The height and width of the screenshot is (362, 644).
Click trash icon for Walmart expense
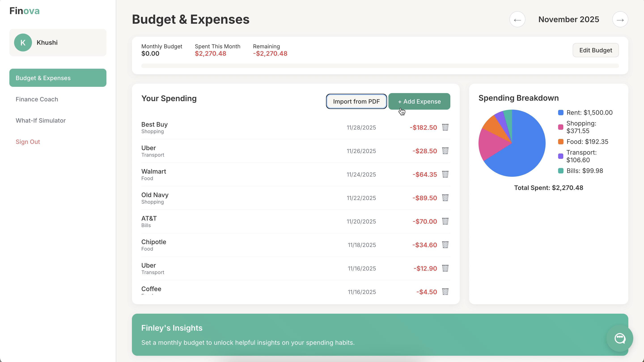[x=445, y=174]
